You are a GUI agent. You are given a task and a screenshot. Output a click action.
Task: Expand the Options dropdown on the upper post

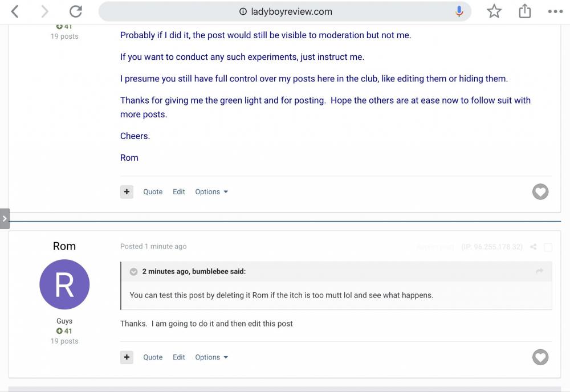pyautogui.click(x=211, y=192)
